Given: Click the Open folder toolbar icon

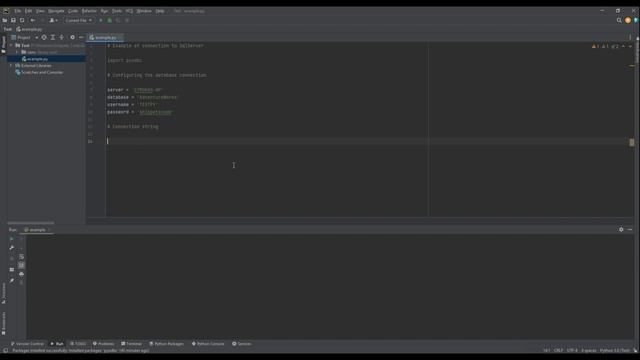Looking at the screenshot, I should click(5, 20).
